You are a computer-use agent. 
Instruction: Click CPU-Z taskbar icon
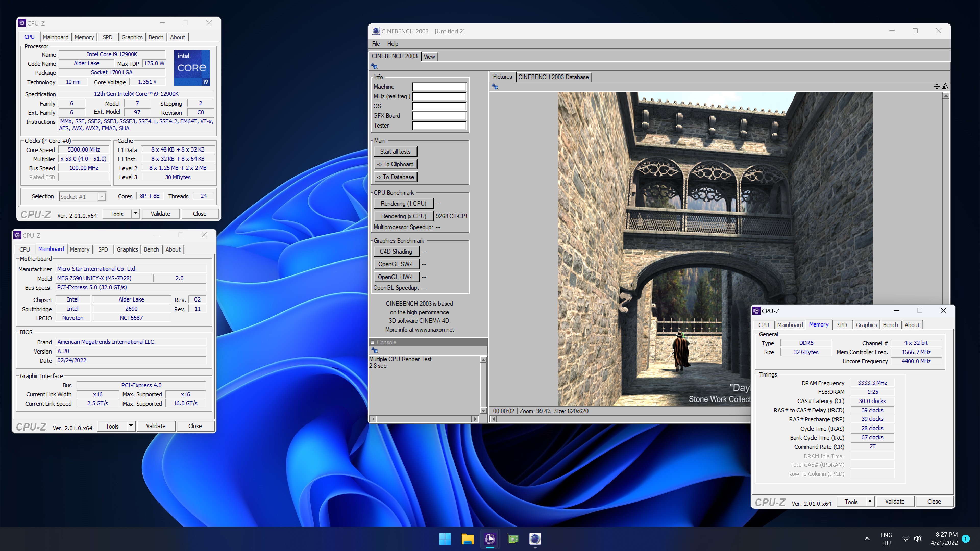coord(490,539)
